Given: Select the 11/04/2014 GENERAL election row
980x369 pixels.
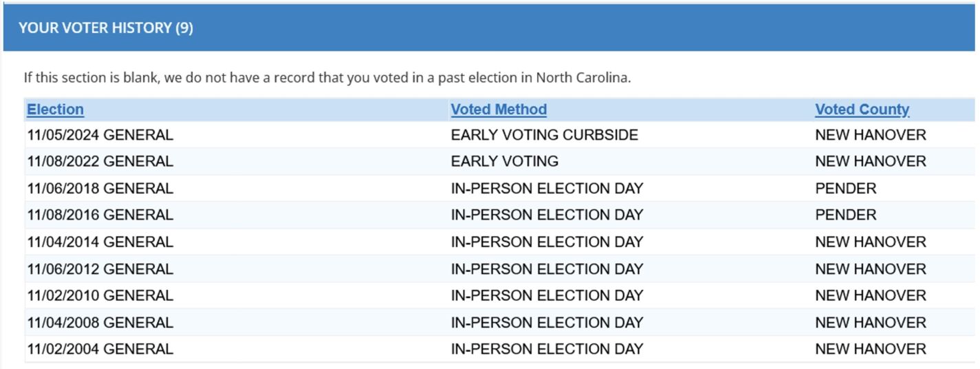Looking at the screenshot, I should click(500, 242).
